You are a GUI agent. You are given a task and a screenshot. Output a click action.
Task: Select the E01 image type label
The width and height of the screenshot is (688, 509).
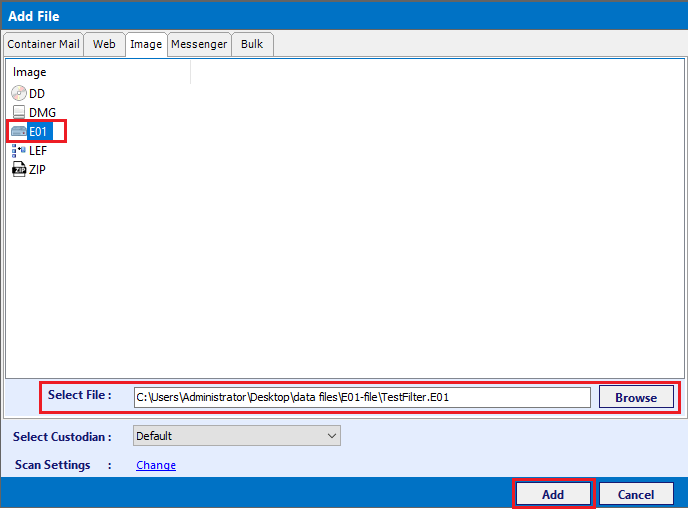click(39, 131)
